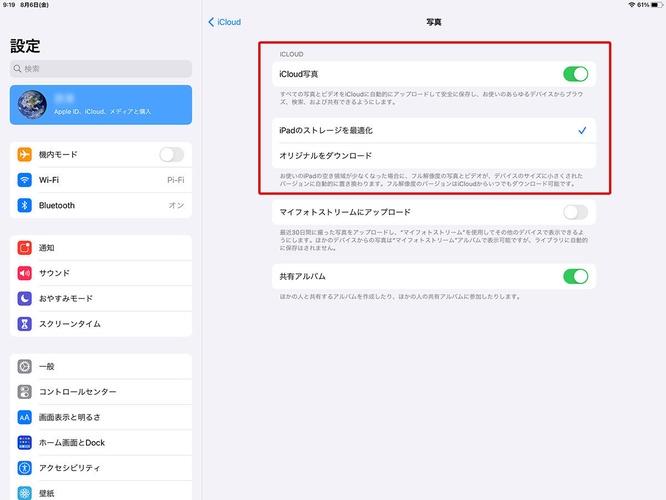Tap the Display & Brightness AA icon
The image size is (666, 500).
[x=25, y=417]
